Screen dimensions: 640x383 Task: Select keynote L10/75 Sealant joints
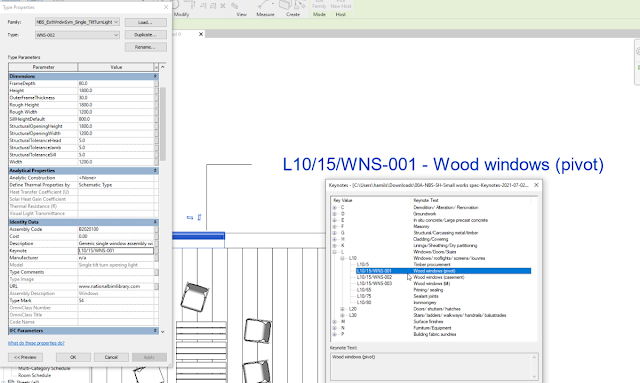[x=443, y=296]
